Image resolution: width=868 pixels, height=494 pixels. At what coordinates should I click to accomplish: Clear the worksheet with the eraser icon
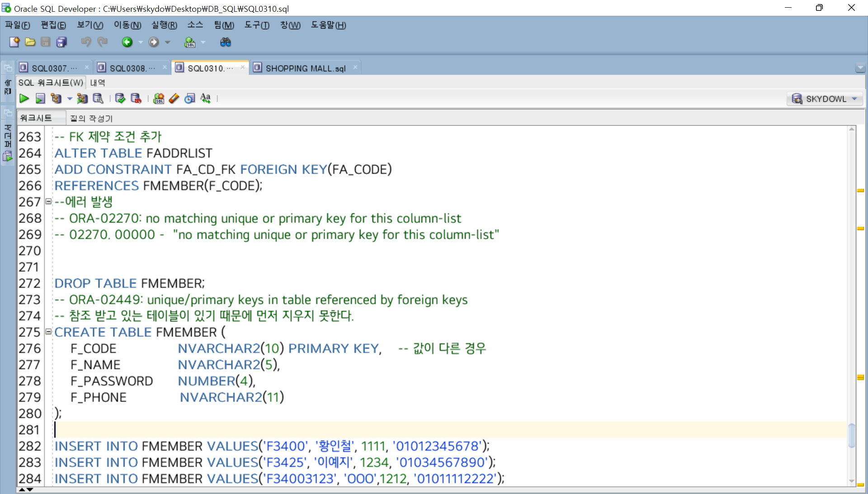(174, 99)
